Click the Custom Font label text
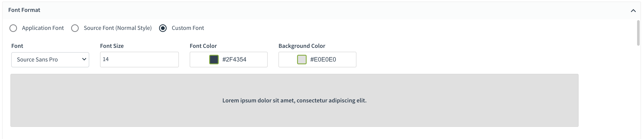 click(188, 28)
